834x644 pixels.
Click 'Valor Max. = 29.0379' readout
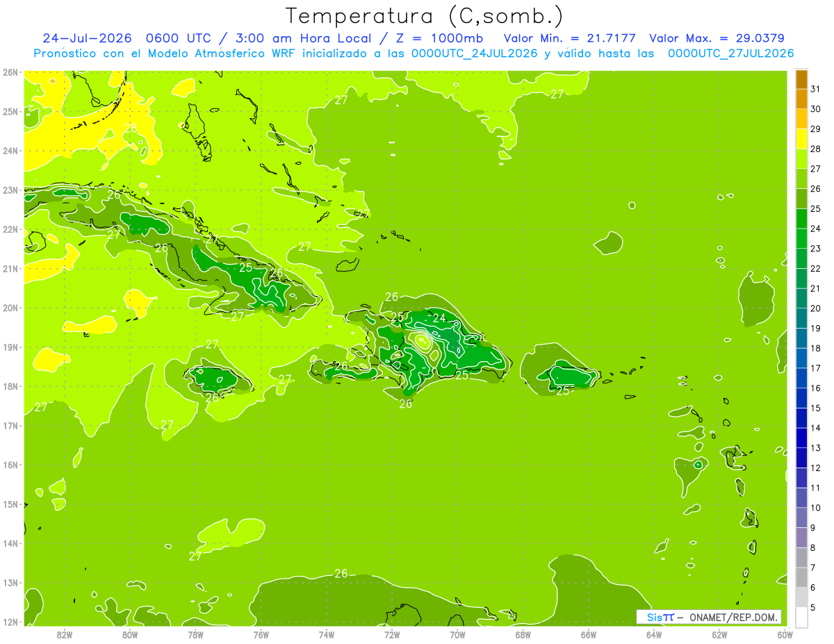click(717, 38)
